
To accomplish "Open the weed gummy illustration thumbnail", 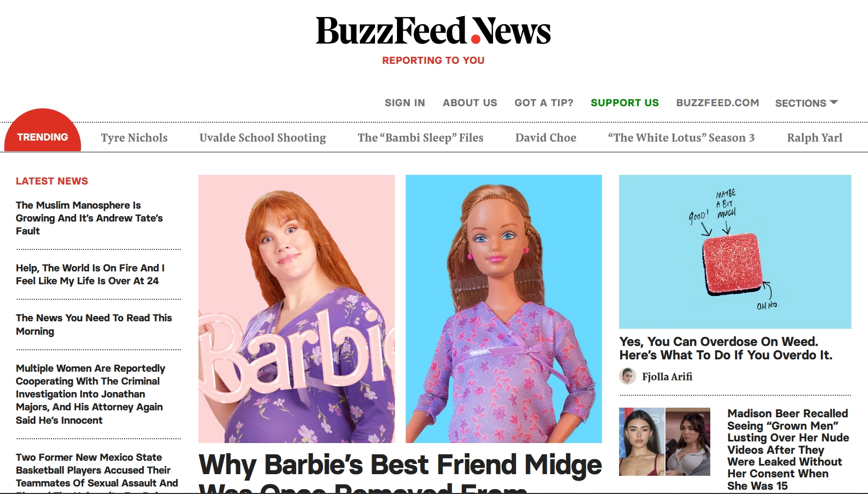I will 735,252.
